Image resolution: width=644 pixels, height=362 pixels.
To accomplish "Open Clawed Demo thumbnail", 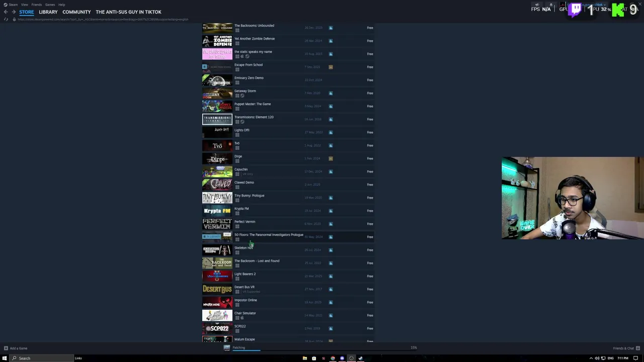I will (x=217, y=185).
